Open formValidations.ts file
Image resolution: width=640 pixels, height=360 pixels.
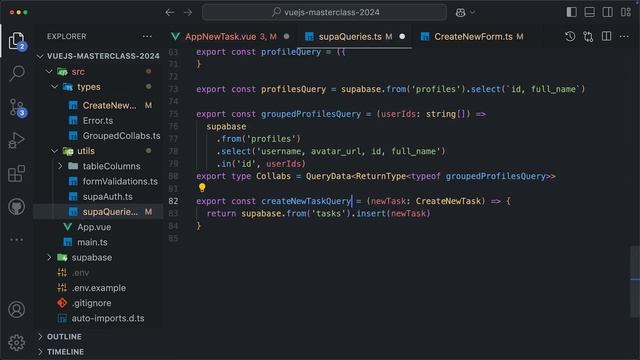pos(98,181)
